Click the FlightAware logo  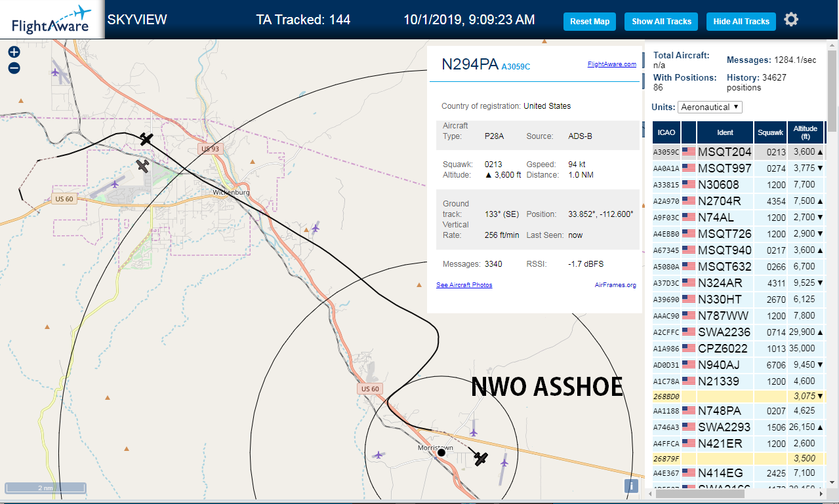pos(52,20)
